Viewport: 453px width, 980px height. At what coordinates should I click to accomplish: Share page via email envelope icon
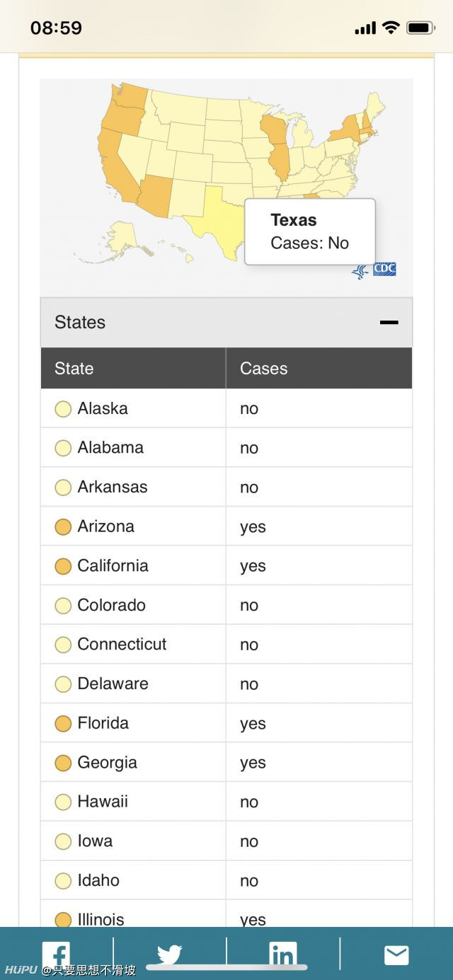(396, 955)
